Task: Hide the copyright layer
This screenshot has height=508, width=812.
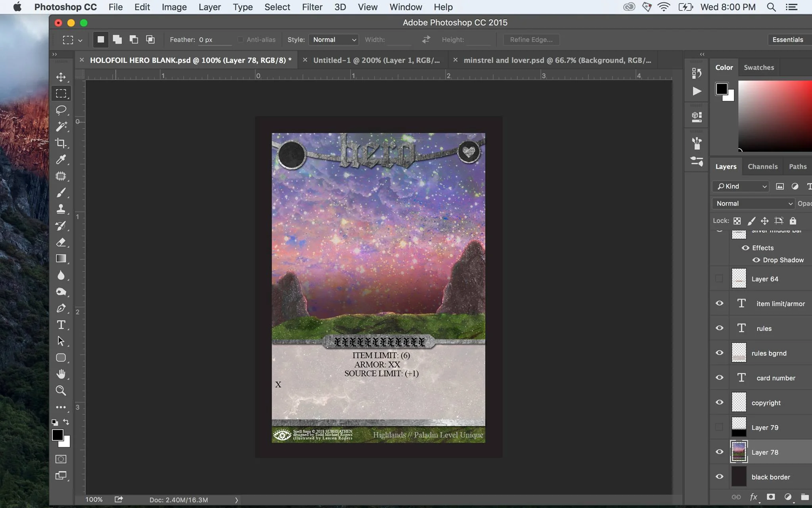Action: 719,402
